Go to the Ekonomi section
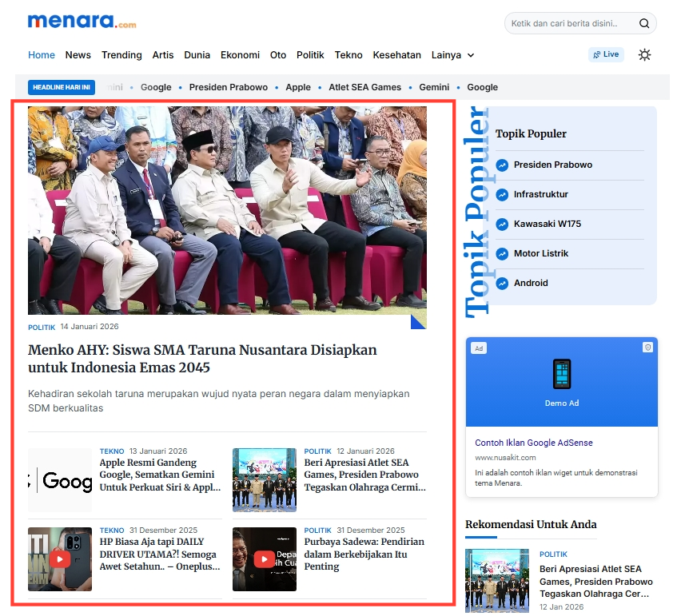 tap(240, 55)
